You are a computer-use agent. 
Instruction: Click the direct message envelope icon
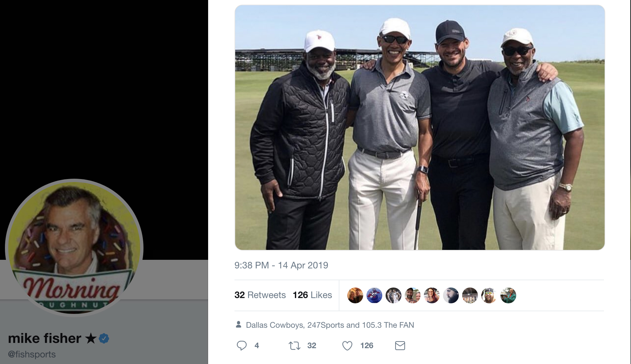(400, 346)
